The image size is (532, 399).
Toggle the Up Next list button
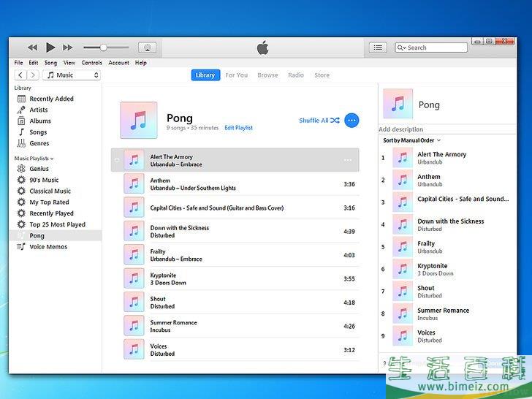(378, 47)
